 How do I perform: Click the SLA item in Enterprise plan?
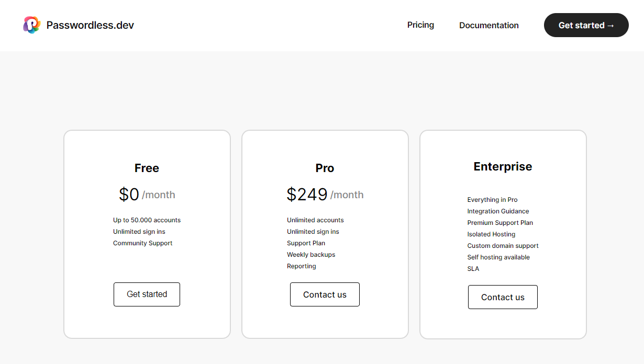point(473,269)
